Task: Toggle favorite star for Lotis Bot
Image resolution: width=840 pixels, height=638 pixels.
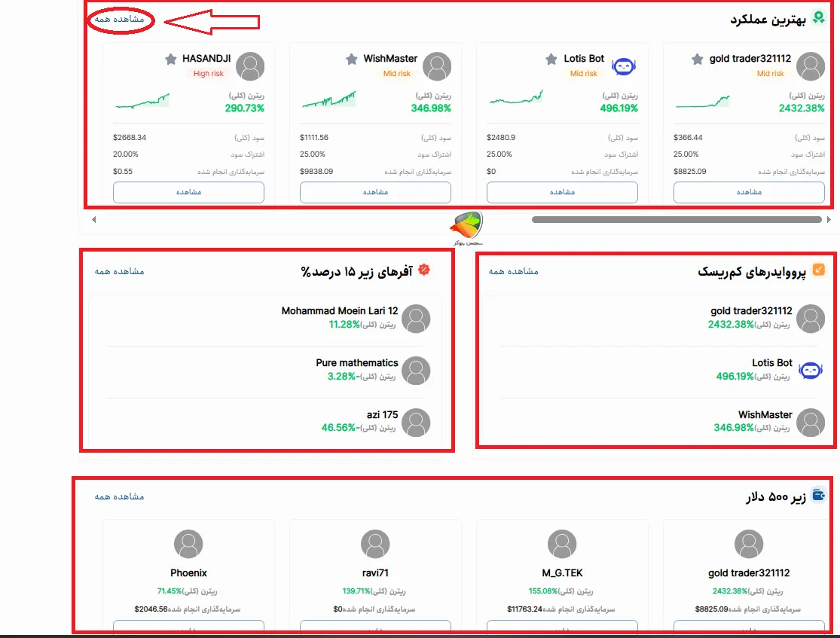Action: (551, 60)
